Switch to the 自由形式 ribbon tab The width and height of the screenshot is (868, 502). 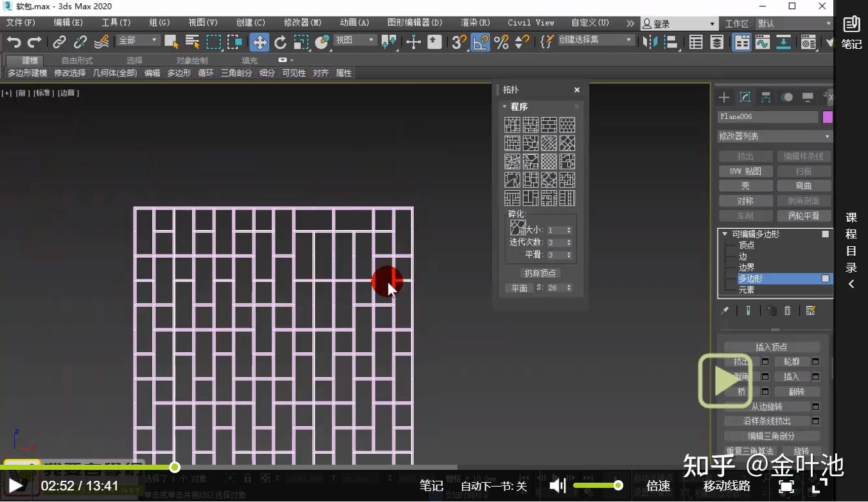77,60
